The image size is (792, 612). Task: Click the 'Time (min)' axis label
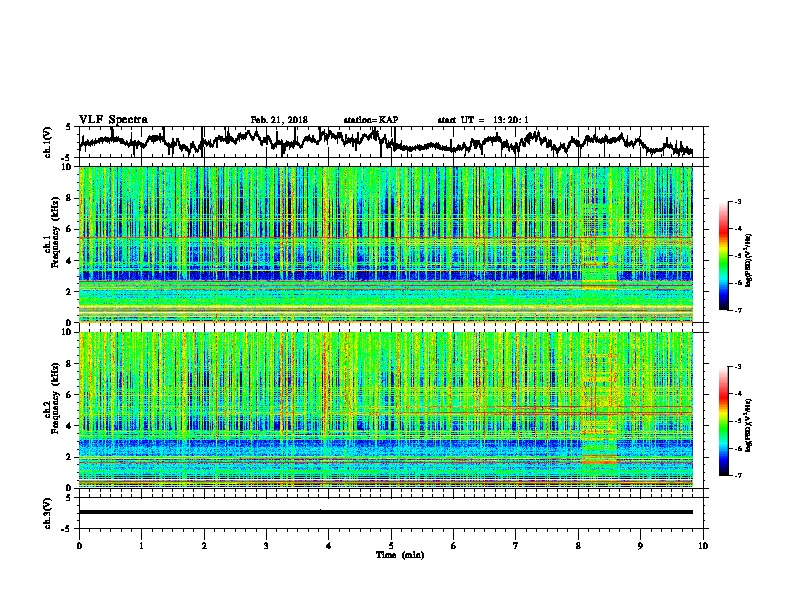(400, 555)
